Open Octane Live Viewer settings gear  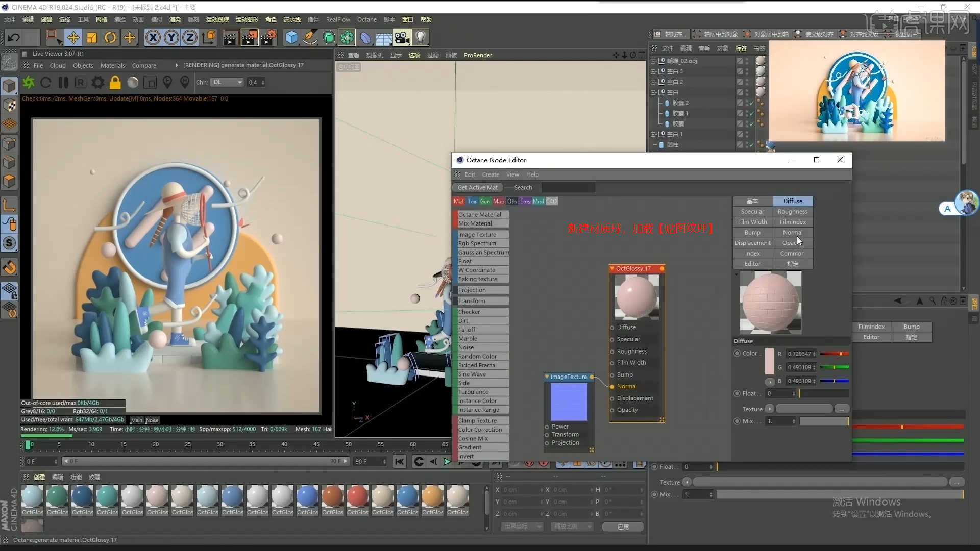pyautogui.click(x=98, y=82)
